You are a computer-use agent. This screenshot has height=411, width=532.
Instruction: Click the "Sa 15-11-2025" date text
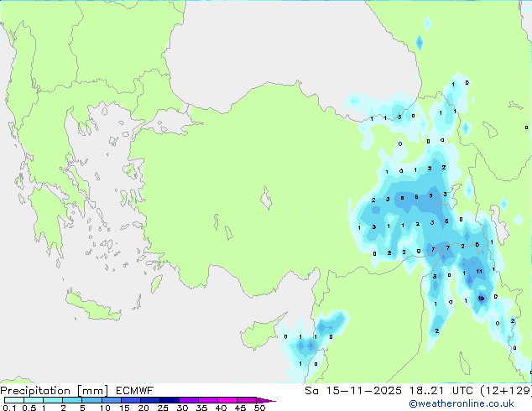(353, 391)
